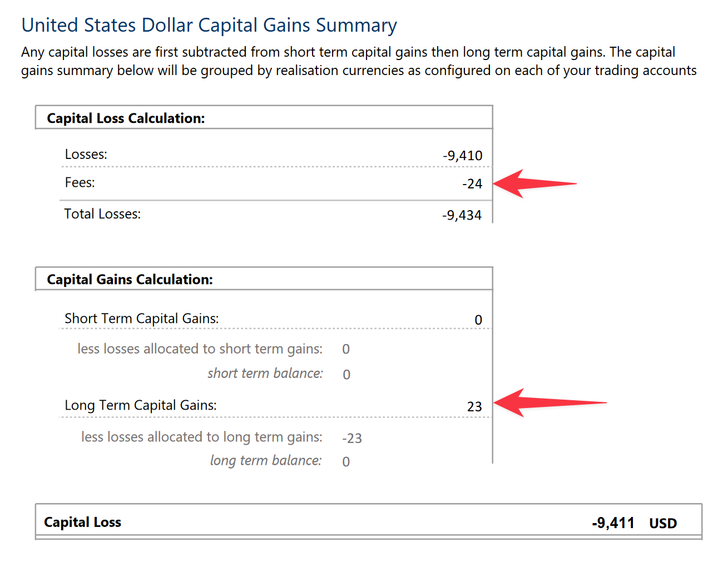This screenshot has width=728, height=567.
Task: Click the long term balance label
Action: [266, 461]
